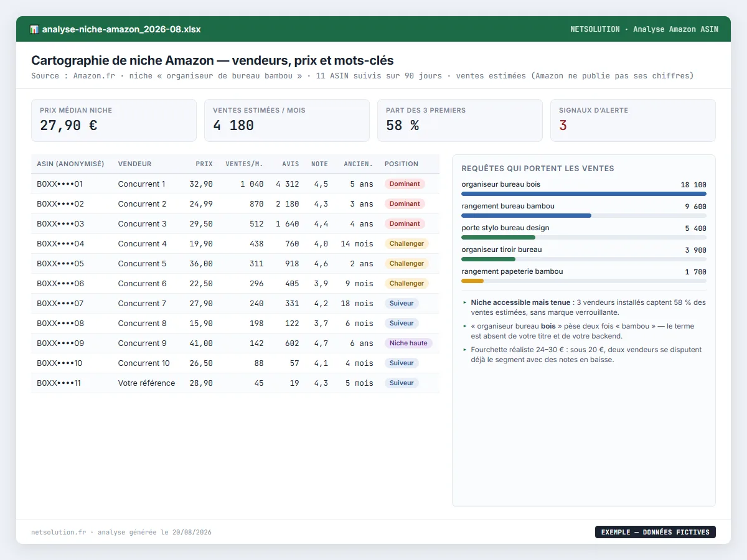
Task: Click the search volume 18 100
Action: (x=693, y=185)
